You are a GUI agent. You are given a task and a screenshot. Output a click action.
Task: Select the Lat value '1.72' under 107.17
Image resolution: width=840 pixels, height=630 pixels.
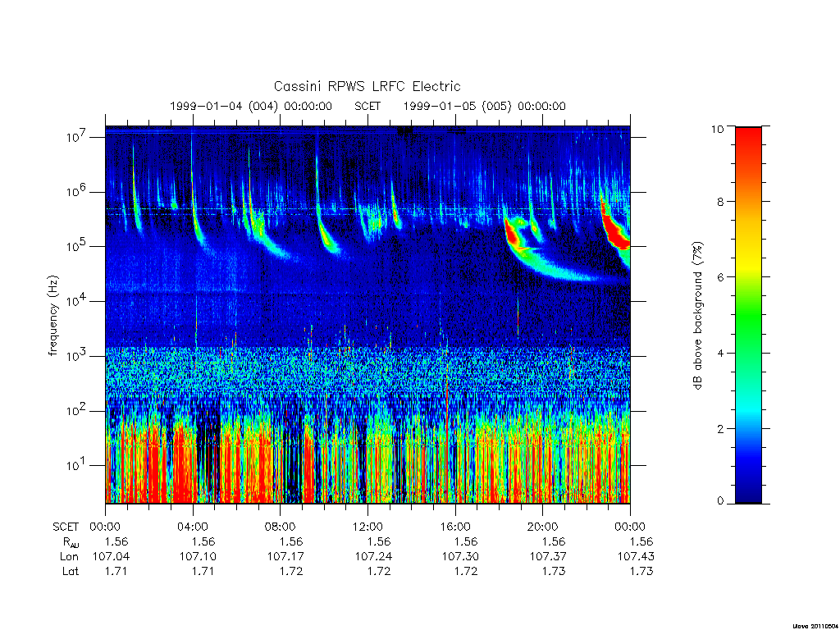291,571
